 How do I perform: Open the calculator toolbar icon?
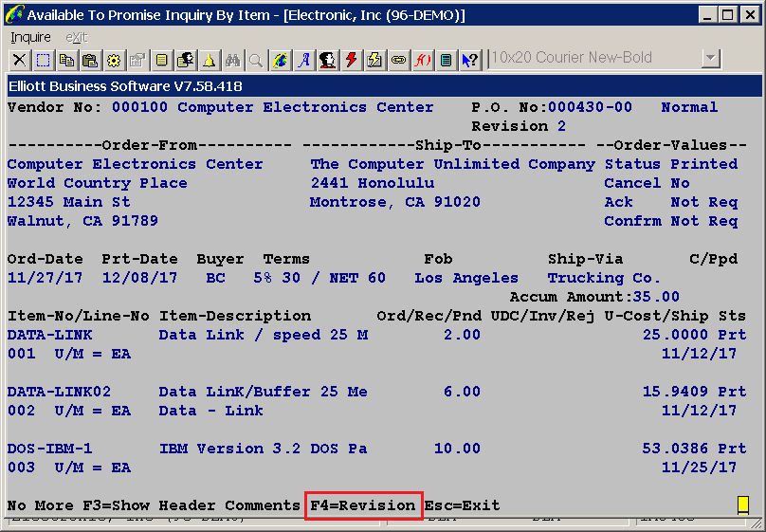[446, 60]
